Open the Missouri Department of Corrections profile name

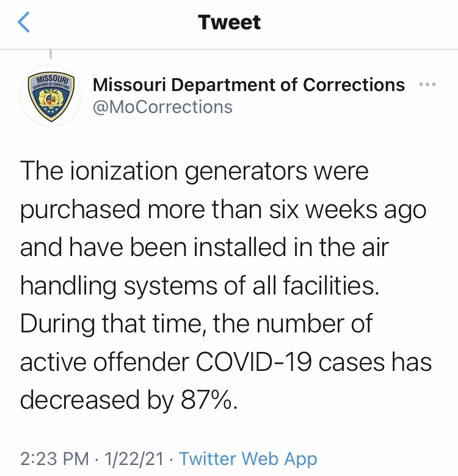(x=248, y=85)
